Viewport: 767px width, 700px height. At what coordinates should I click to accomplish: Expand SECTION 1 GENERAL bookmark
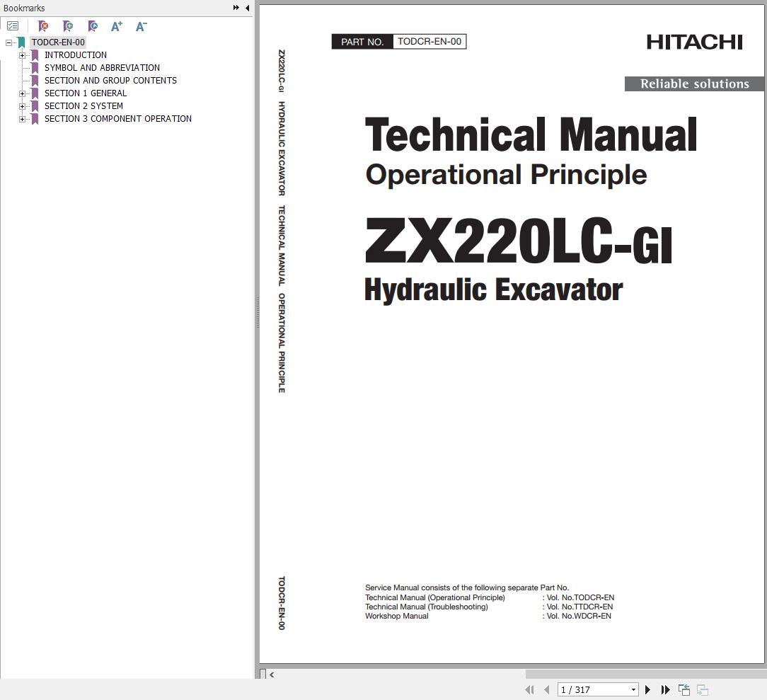[x=22, y=93]
